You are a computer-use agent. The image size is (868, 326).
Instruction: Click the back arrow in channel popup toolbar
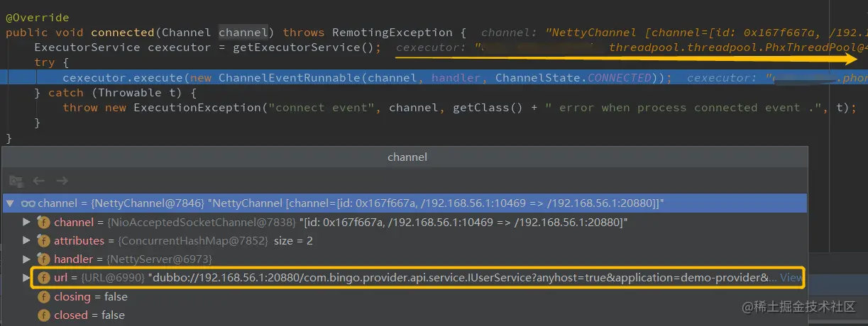39,181
